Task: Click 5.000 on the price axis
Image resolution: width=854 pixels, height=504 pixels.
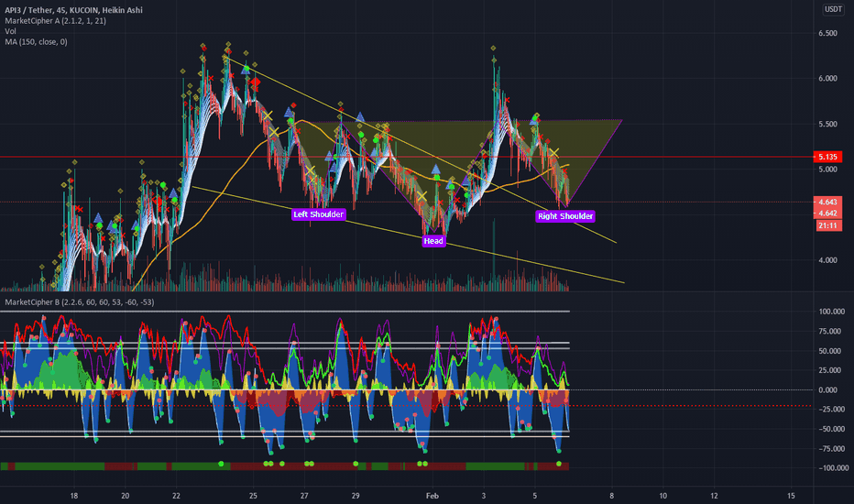Action: (827, 170)
